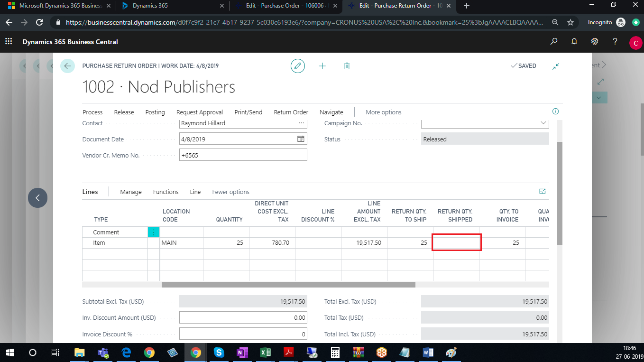Open the Navigate menu
The height and width of the screenshot is (362, 644).
[331, 112]
